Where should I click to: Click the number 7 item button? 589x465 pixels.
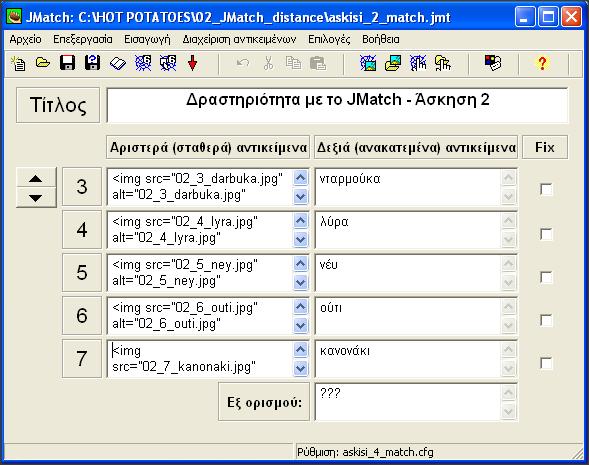pos(82,359)
